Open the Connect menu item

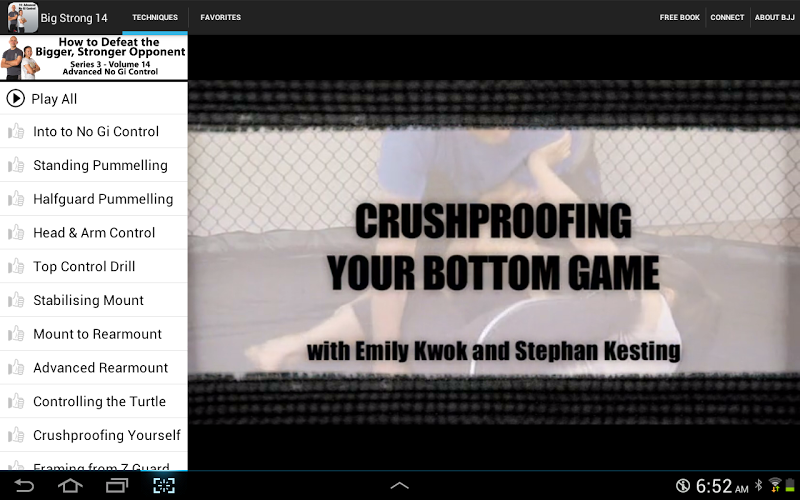(x=727, y=17)
